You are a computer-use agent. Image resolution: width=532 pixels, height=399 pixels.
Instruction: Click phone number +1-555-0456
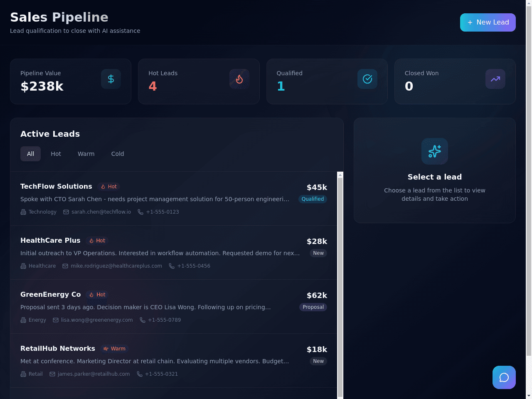tap(194, 266)
